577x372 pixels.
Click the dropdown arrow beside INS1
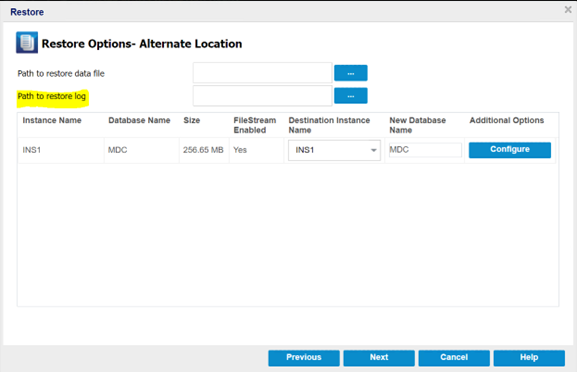[x=374, y=150]
